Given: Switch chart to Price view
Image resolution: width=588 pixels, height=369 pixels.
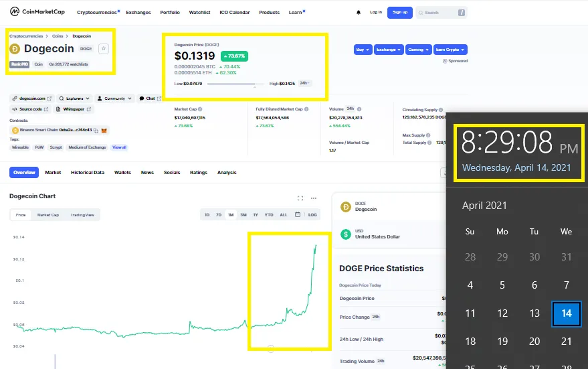Looking at the screenshot, I should [x=21, y=215].
